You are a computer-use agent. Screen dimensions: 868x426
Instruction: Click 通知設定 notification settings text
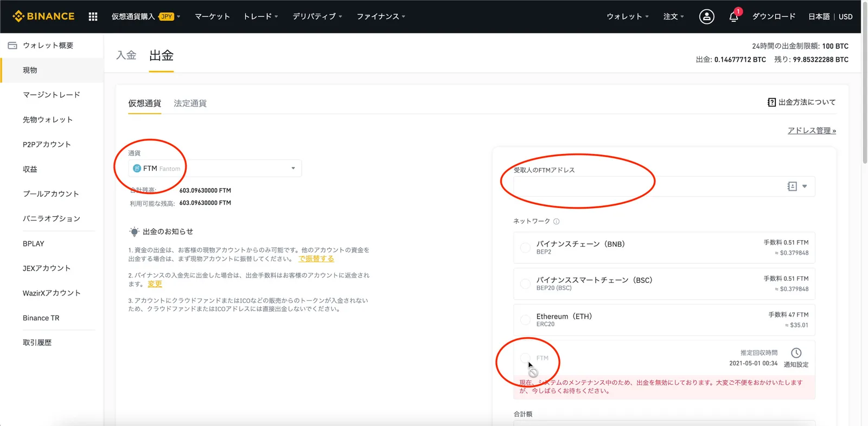[x=796, y=365]
